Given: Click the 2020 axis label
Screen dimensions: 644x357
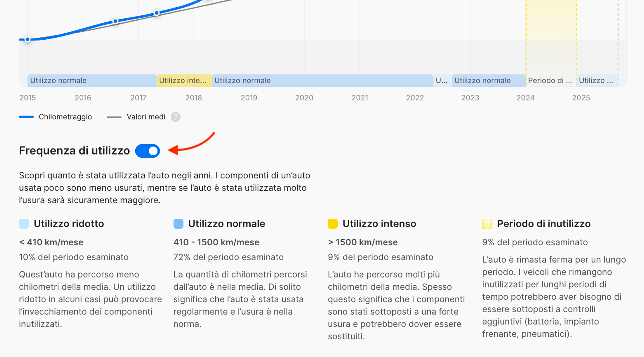Looking at the screenshot, I should point(304,98).
